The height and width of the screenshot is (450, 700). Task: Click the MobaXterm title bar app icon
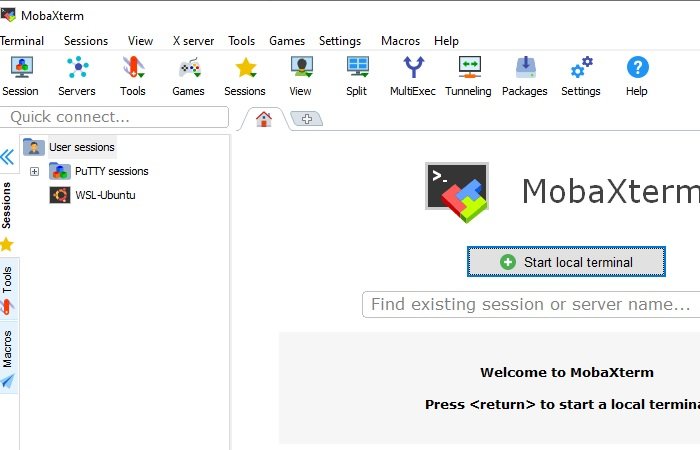8,15
